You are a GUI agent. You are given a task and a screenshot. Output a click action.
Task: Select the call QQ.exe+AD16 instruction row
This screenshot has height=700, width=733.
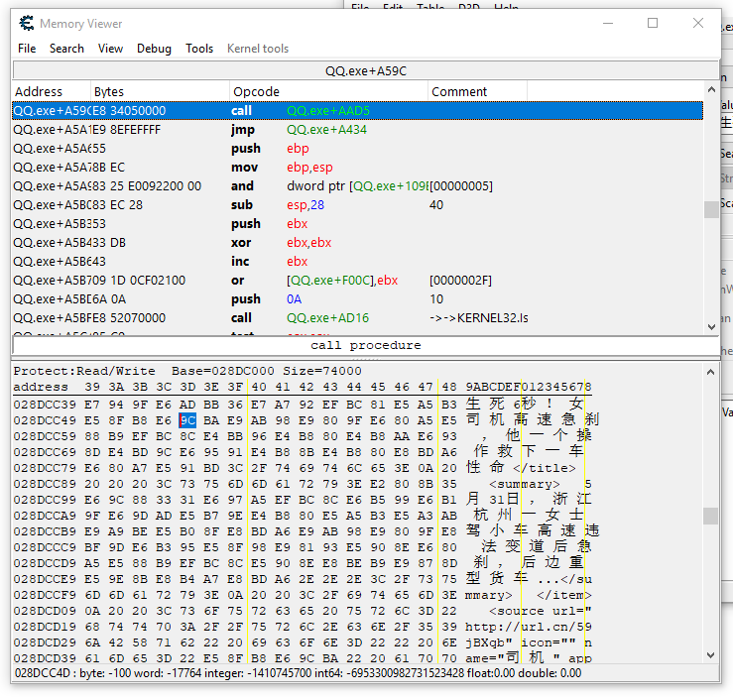pyautogui.click(x=358, y=317)
